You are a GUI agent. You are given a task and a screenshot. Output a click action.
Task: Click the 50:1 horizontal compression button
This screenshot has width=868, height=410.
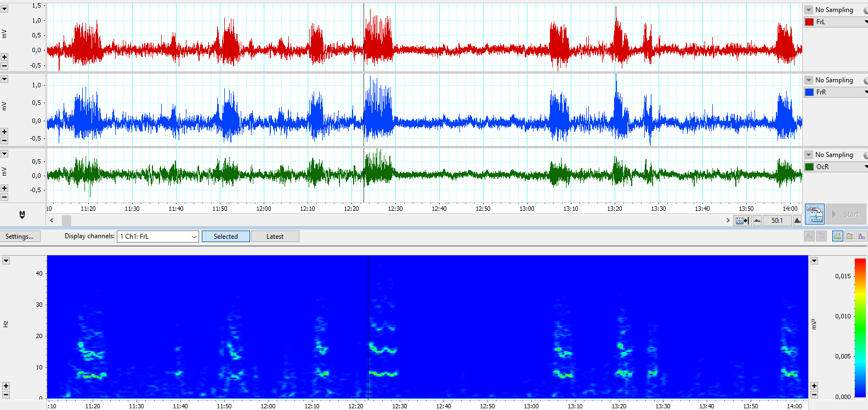point(777,221)
